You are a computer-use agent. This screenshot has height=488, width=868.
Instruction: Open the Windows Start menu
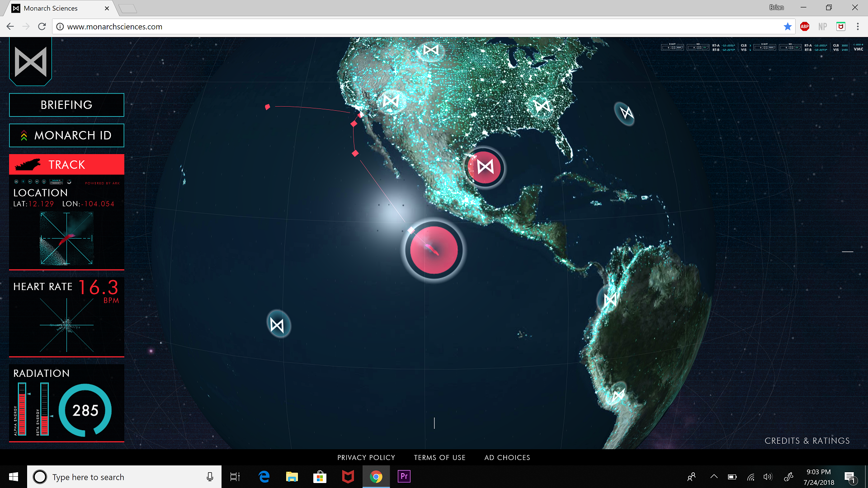coord(14,477)
